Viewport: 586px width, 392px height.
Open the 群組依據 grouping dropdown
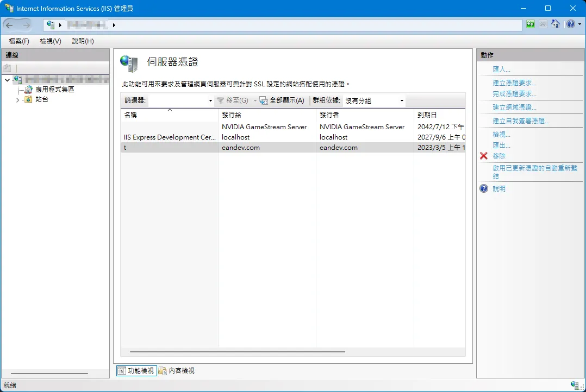tap(401, 100)
